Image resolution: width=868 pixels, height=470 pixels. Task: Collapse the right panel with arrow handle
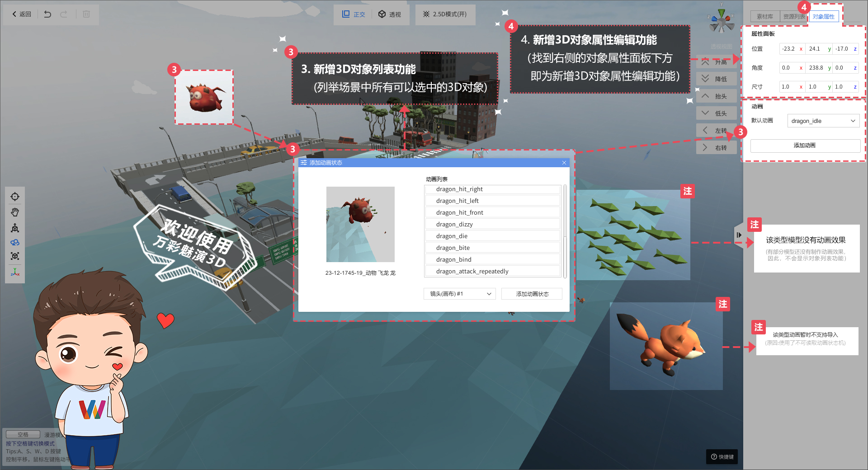click(739, 235)
